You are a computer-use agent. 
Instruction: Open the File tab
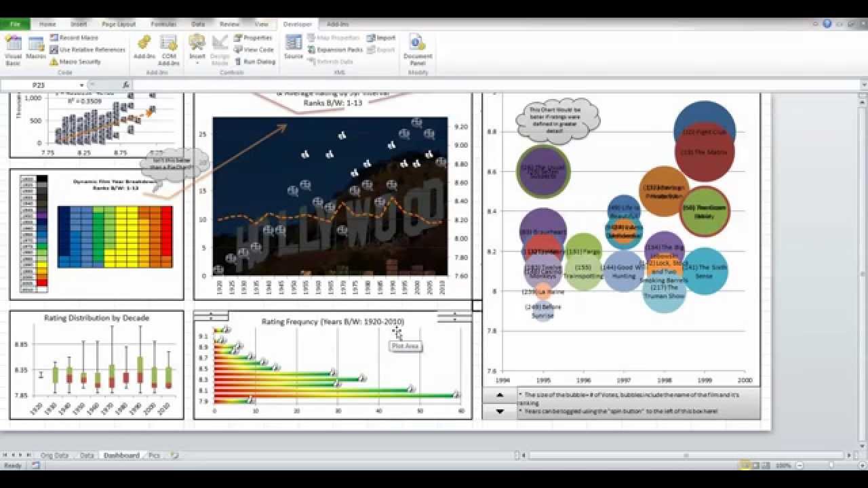[x=14, y=24]
